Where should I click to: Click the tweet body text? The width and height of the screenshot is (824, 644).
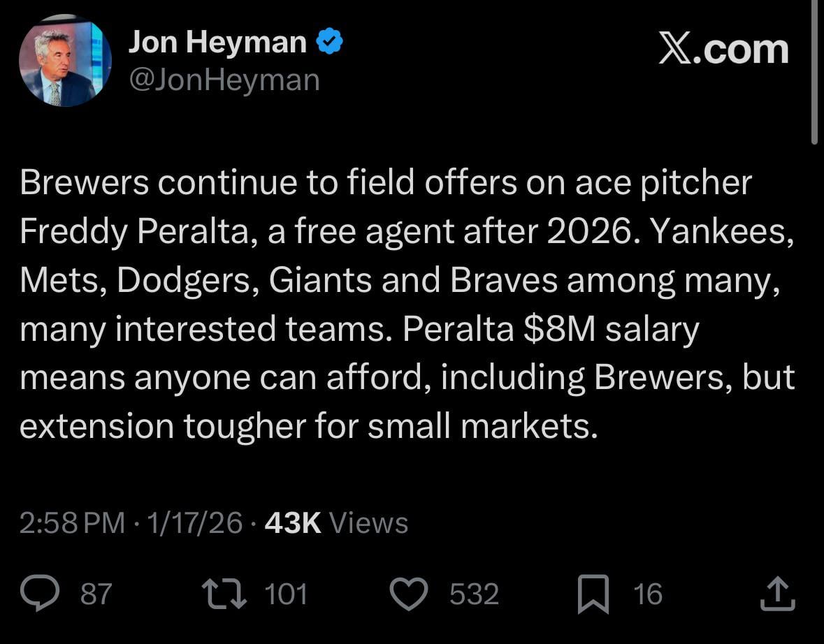pyautogui.click(x=405, y=304)
